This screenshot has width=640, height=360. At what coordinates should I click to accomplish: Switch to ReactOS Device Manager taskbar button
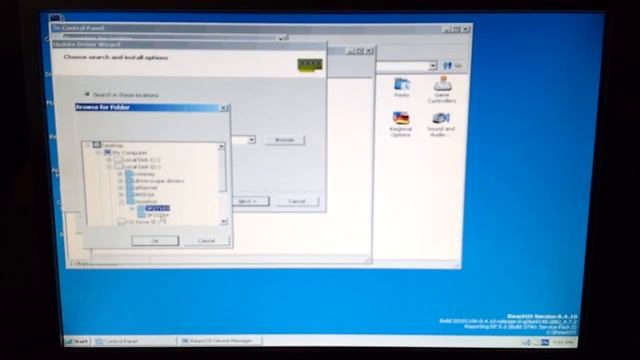[x=220, y=341]
